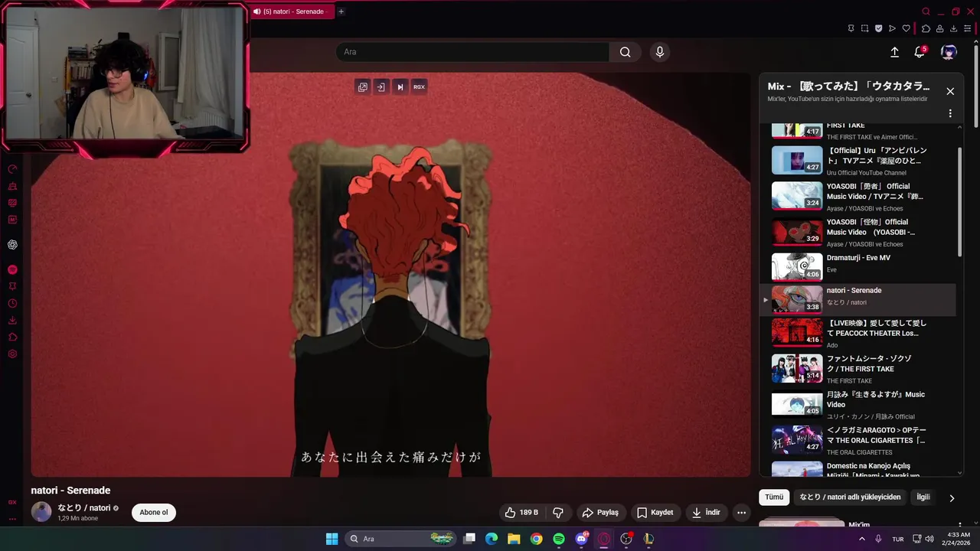Image resolution: width=980 pixels, height=551 pixels.
Task: Open the History clock icon in sidebar
Action: click(x=12, y=304)
